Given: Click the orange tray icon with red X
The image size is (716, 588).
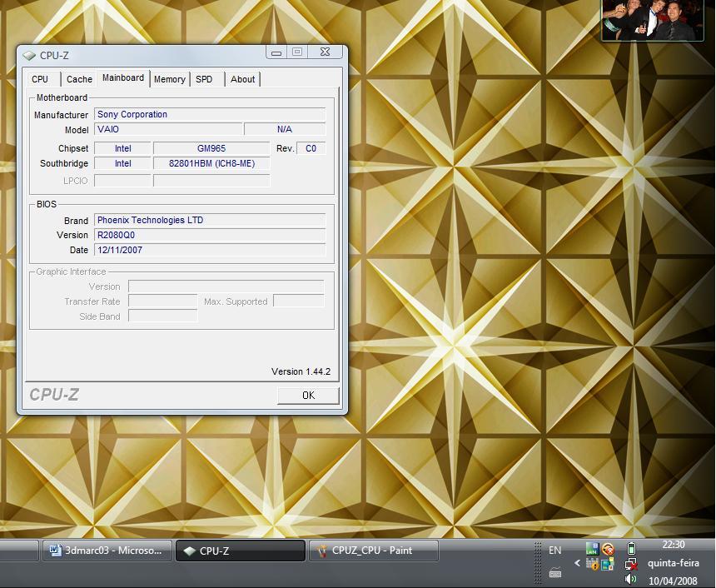Looking at the screenshot, I should [x=608, y=549].
